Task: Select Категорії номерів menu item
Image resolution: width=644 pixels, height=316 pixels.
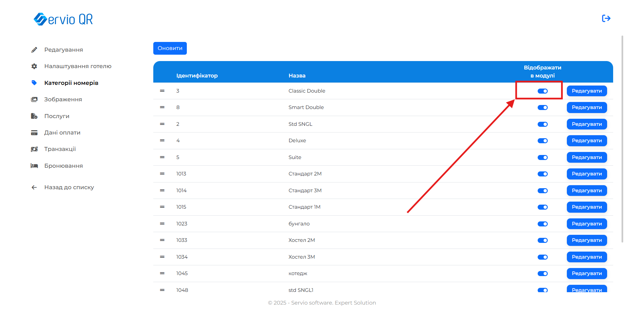Action: (x=71, y=83)
